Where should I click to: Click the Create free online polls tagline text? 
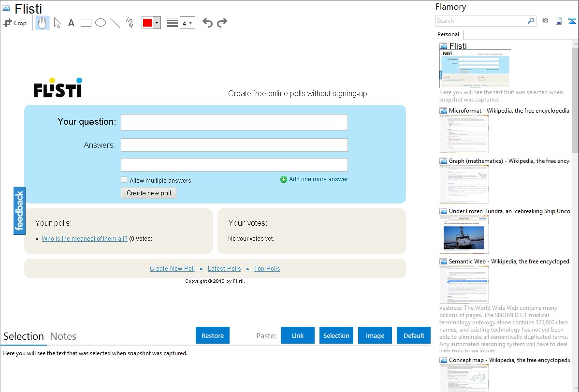[x=298, y=93]
